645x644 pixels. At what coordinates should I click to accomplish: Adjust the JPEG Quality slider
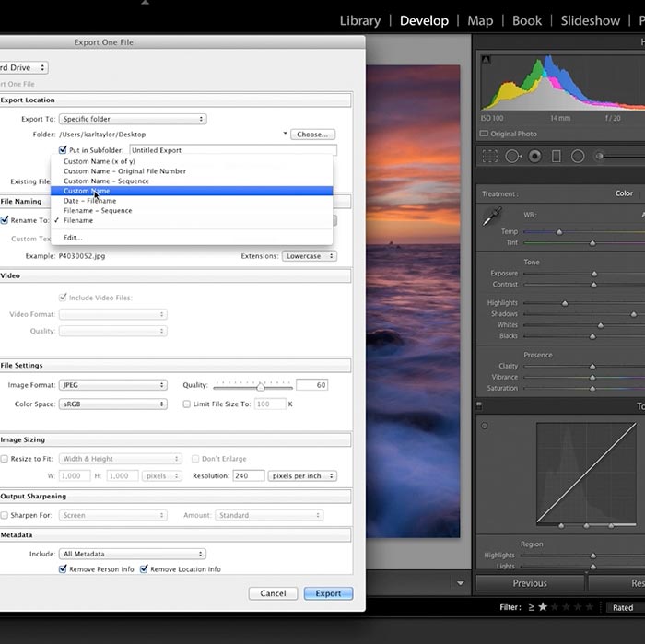tap(261, 387)
